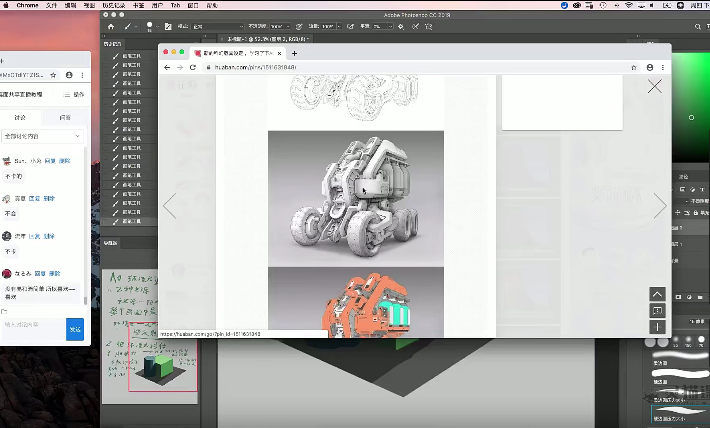Open Chrome's three-dot menu
Image resolution: width=710 pixels, height=428 pixels.
[x=664, y=67]
